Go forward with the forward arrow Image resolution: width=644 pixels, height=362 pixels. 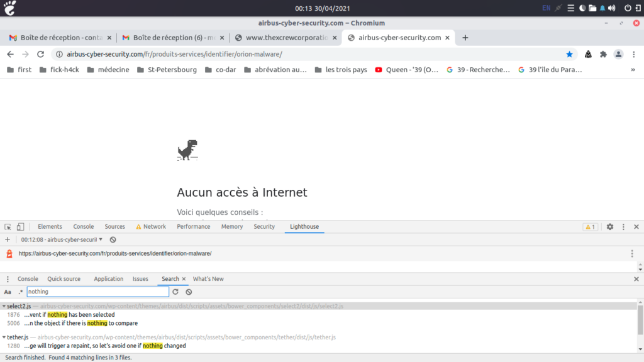(x=25, y=54)
